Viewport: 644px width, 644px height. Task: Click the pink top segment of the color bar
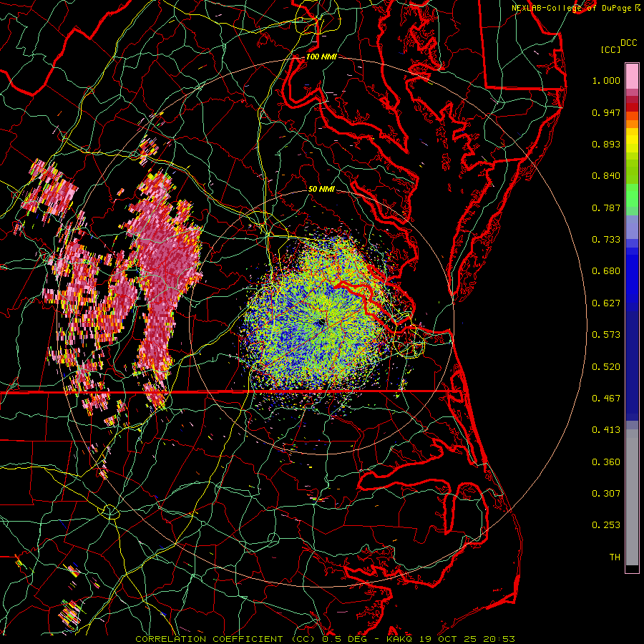point(632,77)
